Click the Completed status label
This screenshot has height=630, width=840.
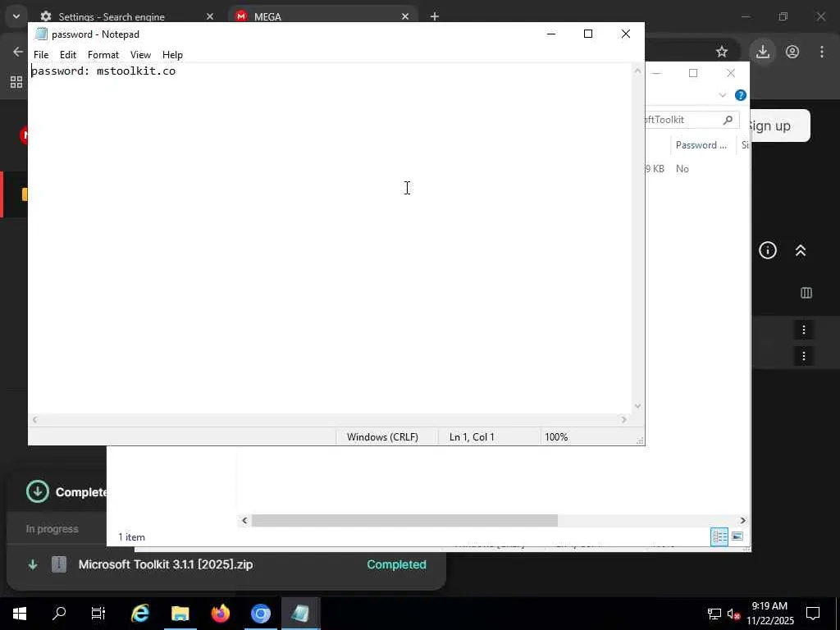396,564
